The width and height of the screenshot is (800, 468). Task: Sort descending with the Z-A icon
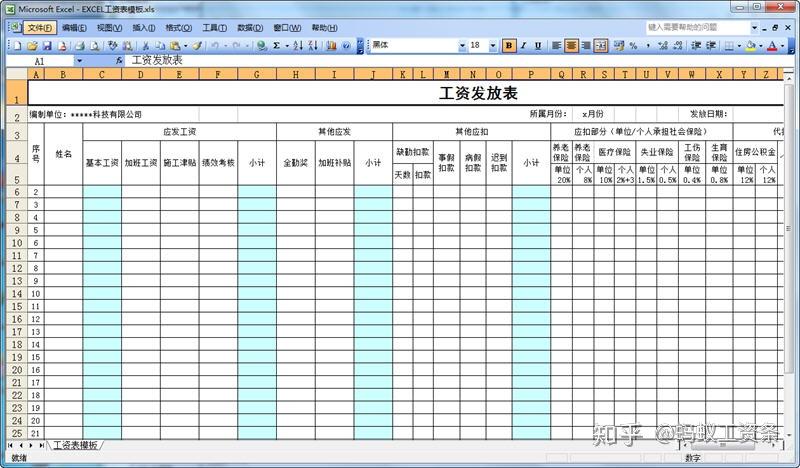[x=313, y=46]
